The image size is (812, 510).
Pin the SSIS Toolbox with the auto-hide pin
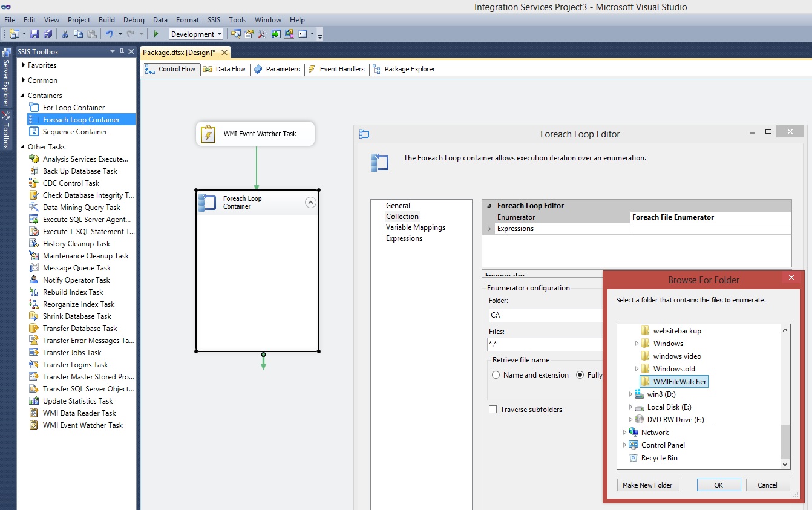pos(122,52)
